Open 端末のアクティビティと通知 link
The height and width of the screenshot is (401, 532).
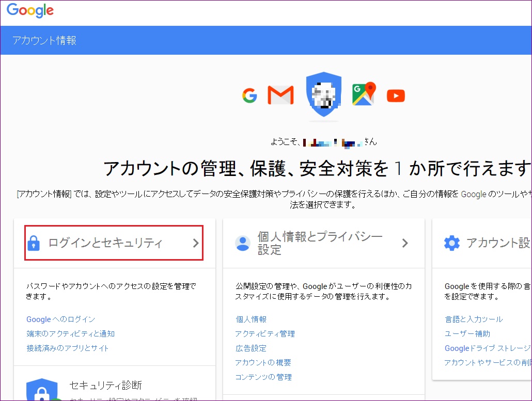tap(71, 334)
